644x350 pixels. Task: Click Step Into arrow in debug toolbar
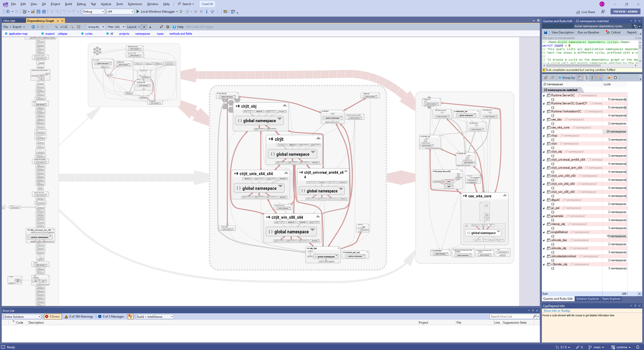[x=207, y=12]
